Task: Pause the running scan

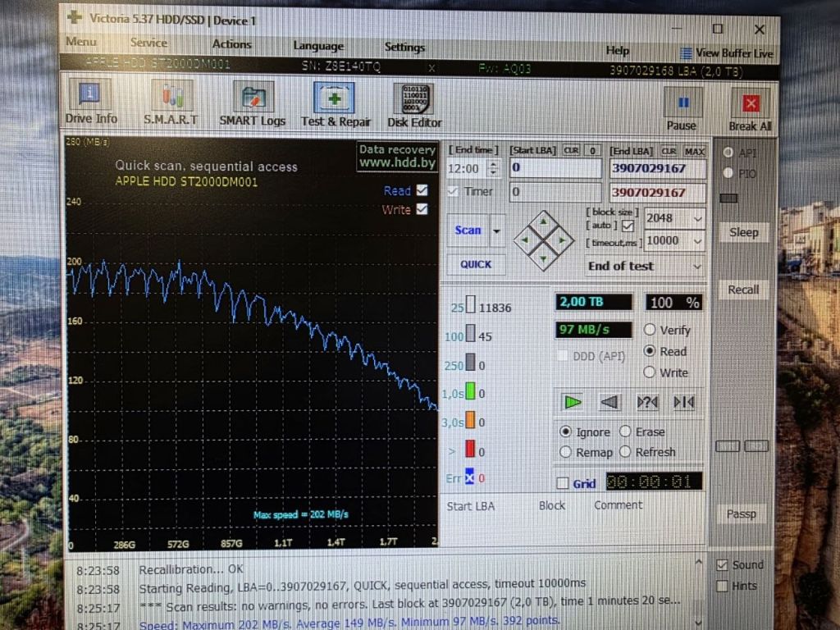Action: (682, 109)
